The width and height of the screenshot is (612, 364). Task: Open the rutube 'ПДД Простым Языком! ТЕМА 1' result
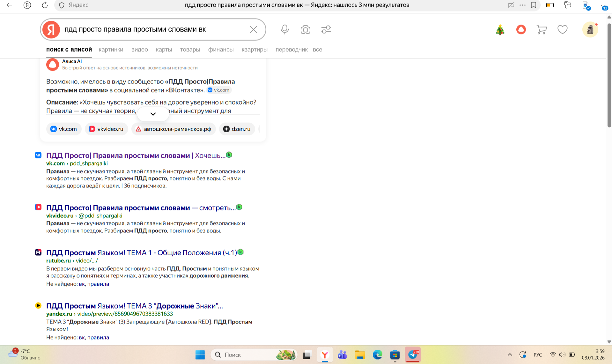[x=142, y=252]
